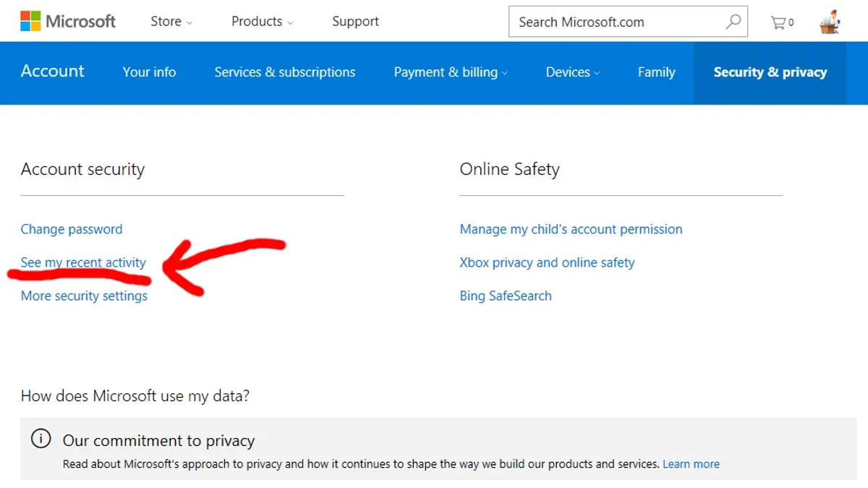Open the Family tab
Viewport: 868px width, 488px height.
tap(656, 72)
